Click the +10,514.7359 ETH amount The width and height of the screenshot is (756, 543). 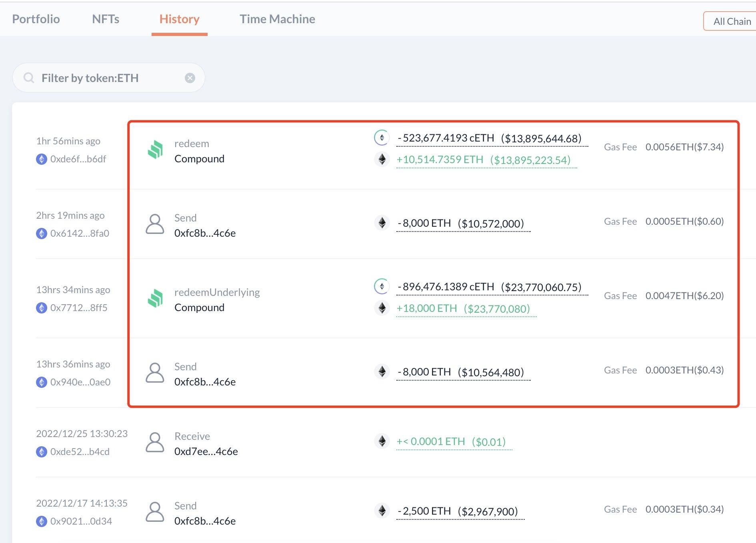click(440, 160)
